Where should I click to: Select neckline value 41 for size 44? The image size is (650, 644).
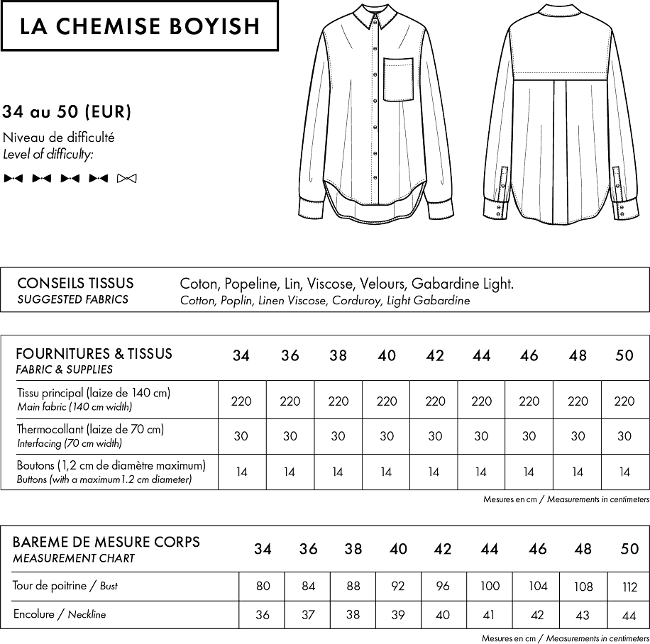point(488,616)
